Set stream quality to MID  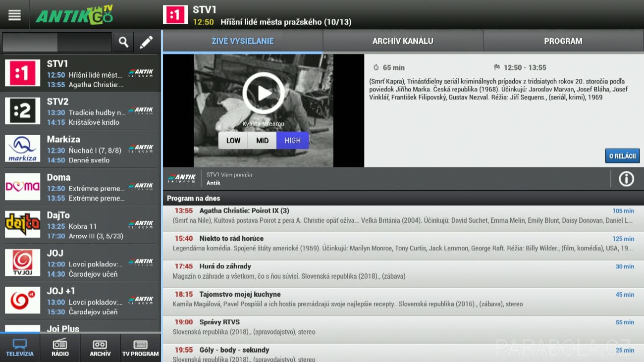(262, 141)
